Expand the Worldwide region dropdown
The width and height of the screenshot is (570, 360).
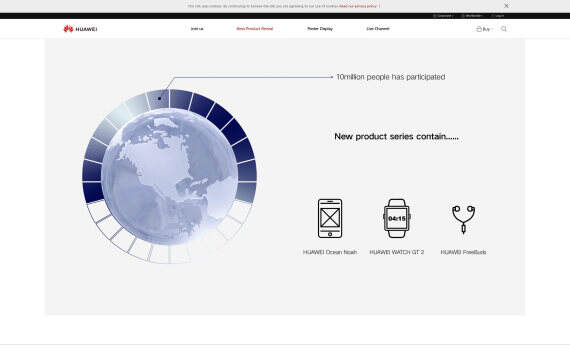coord(472,16)
